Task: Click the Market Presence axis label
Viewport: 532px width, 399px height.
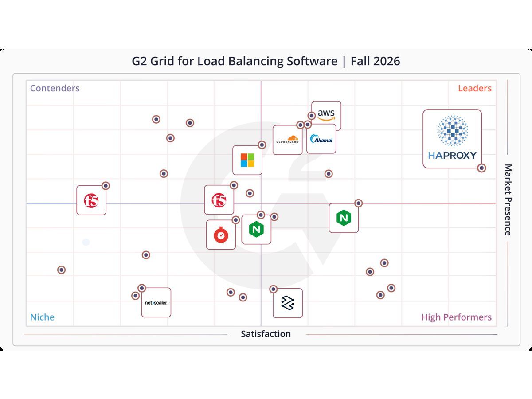Action: (x=508, y=200)
